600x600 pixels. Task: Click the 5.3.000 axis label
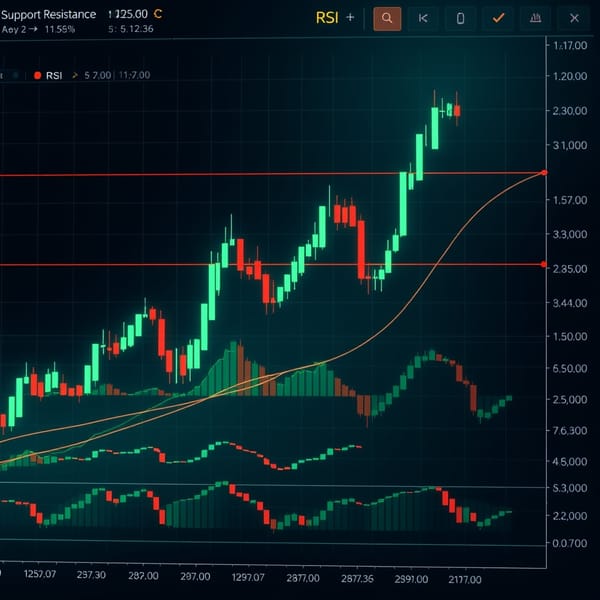point(570,488)
